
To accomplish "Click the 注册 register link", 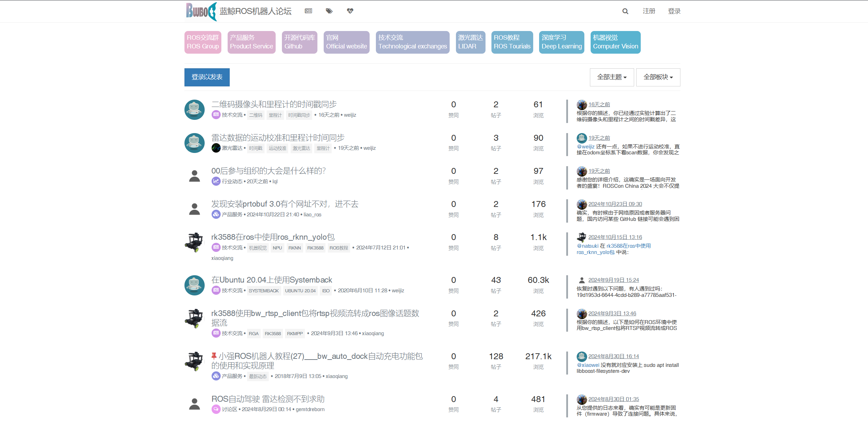I will (649, 11).
